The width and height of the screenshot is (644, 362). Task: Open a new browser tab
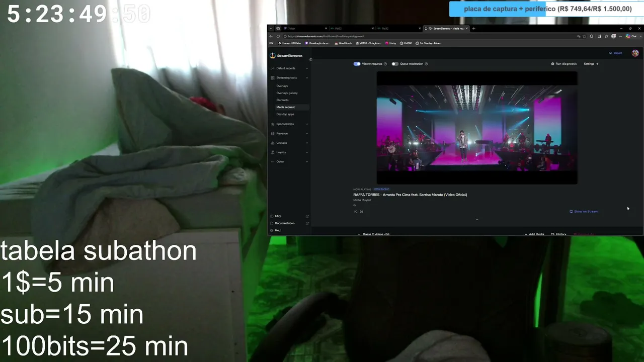pyautogui.click(x=473, y=29)
